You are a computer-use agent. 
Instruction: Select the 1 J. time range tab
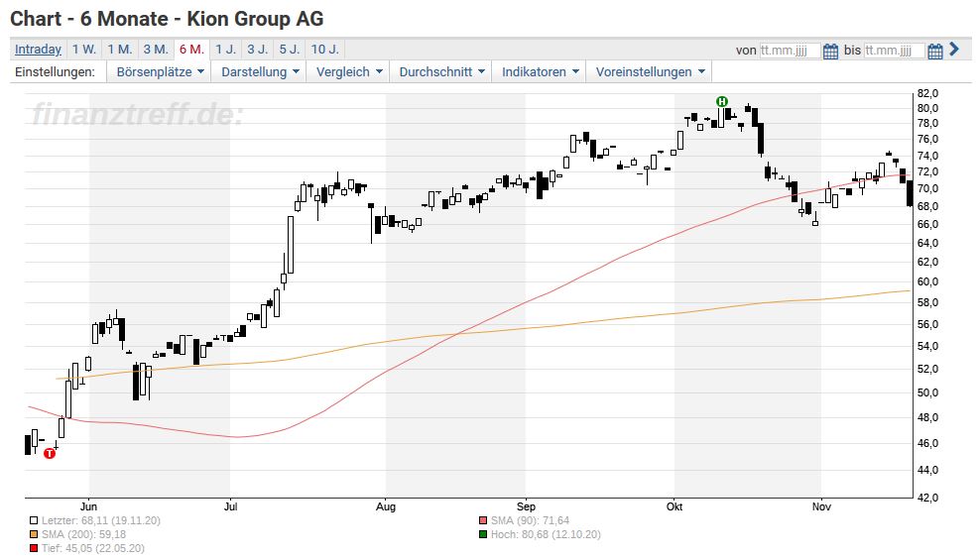click(x=225, y=50)
